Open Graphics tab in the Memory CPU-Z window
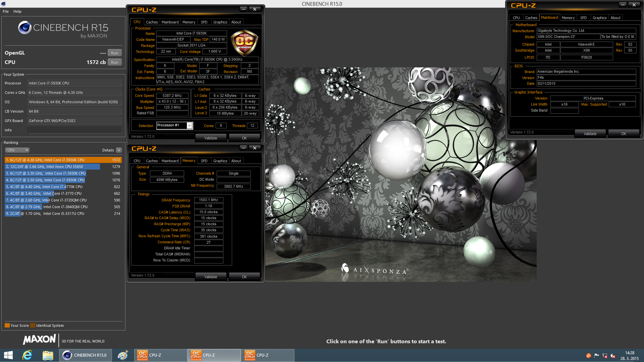This screenshot has width=644, height=362. [220, 161]
